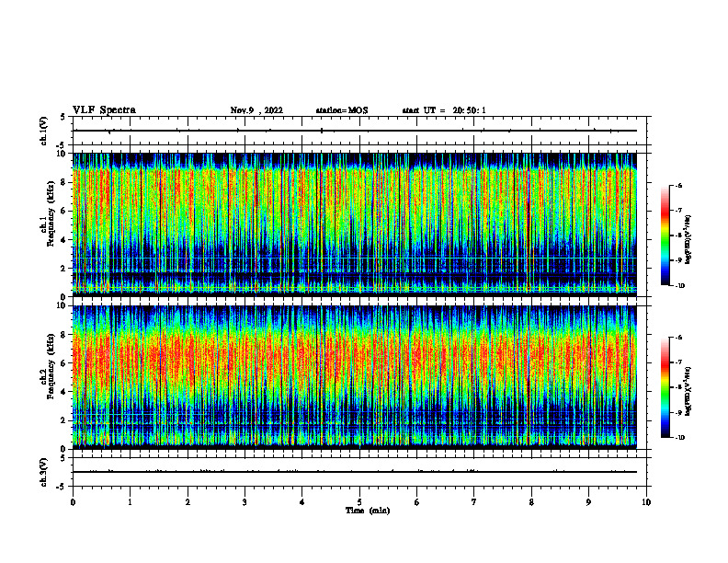Click the time axis end label "10"

(x=646, y=502)
